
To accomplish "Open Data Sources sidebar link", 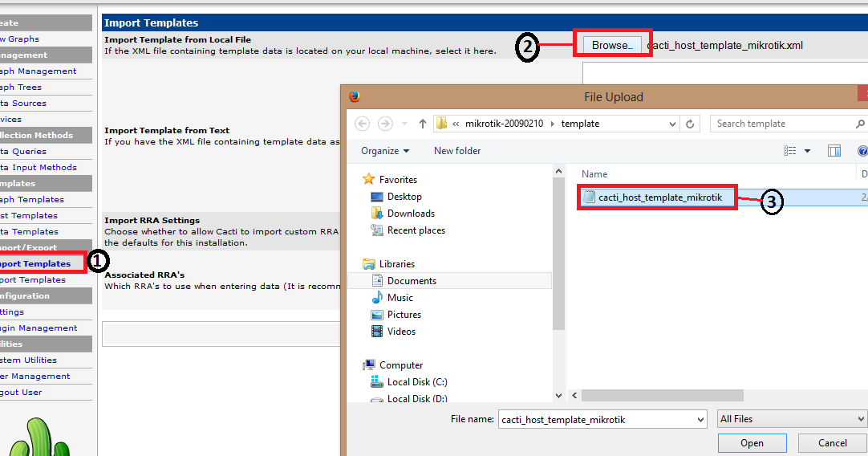I will coord(23,103).
